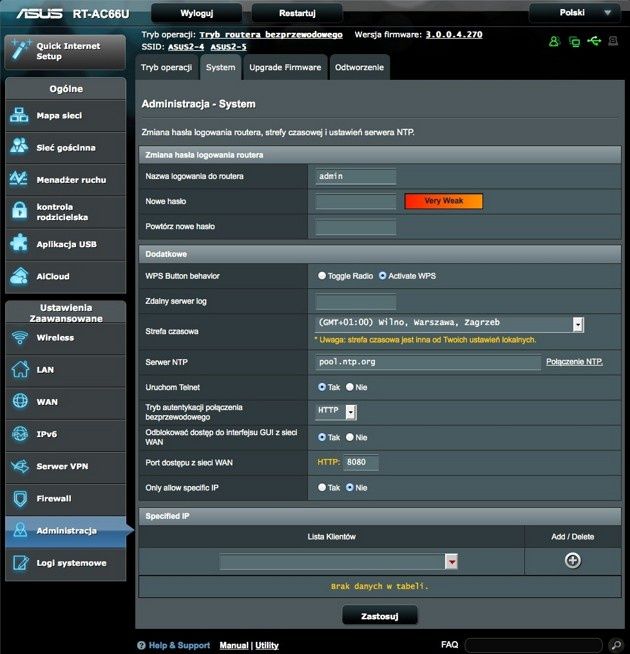Open the Polski language dropdown
The image size is (630, 654).
click(x=576, y=13)
